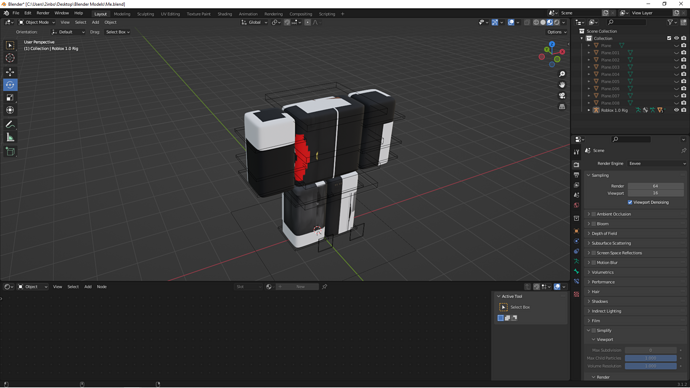Select the Annotate tool

coord(10,125)
